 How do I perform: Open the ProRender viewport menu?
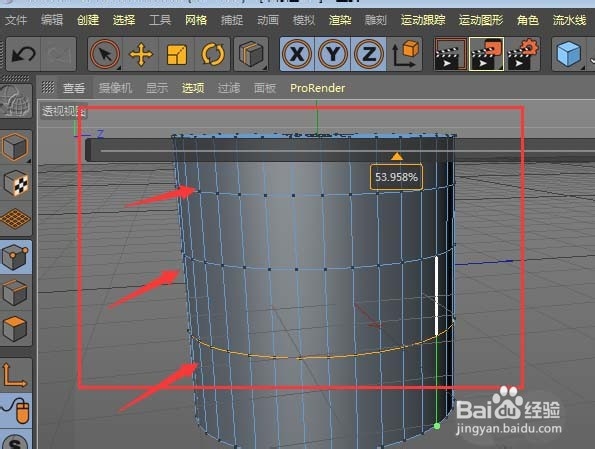click(318, 88)
